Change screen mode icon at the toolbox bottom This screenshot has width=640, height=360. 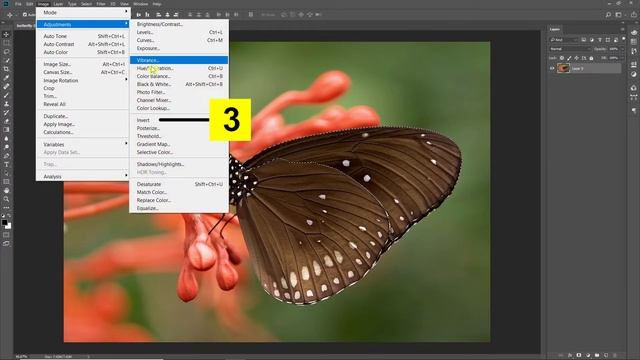point(6,244)
